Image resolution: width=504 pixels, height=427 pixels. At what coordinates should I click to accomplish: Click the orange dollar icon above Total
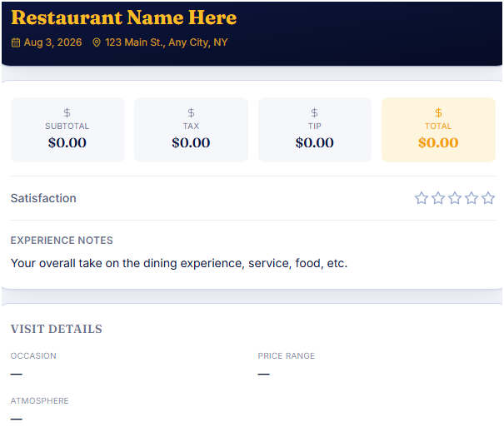point(438,112)
